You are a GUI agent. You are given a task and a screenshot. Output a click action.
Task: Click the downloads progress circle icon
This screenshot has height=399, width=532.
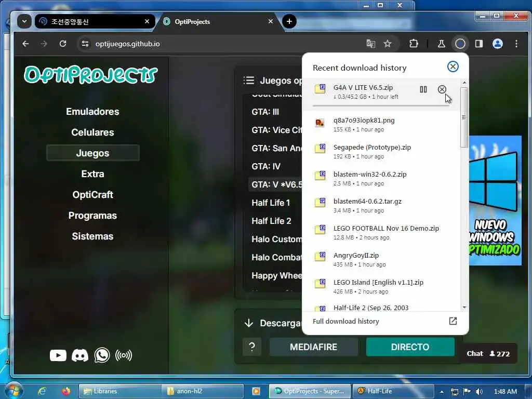(460, 44)
